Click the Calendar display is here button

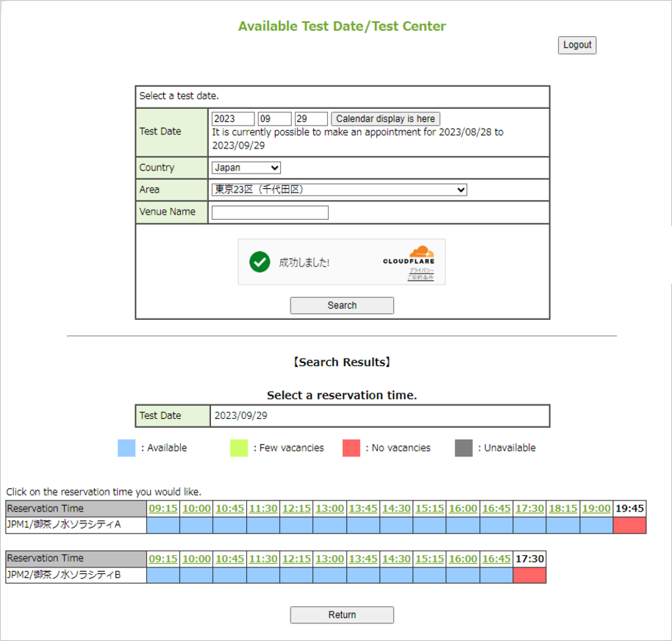385,118
